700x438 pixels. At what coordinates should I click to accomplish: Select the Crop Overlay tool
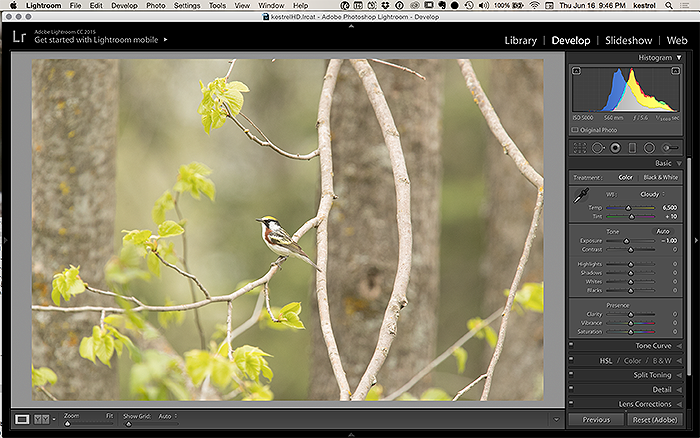pos(579,148)
